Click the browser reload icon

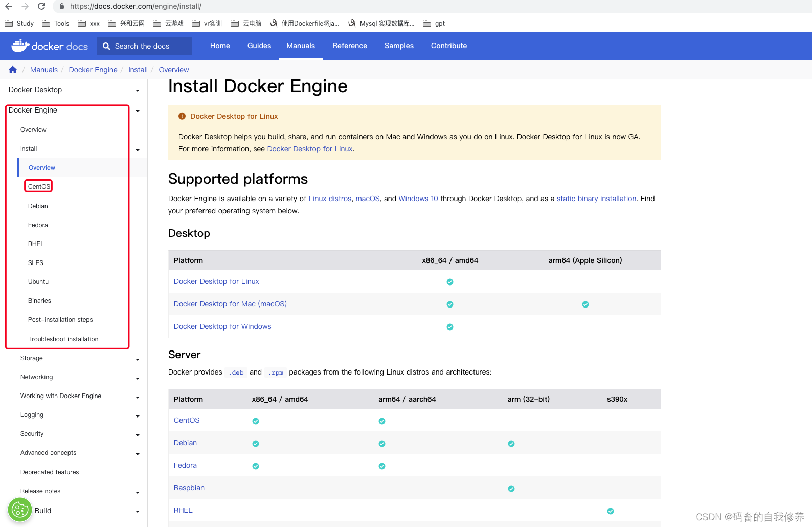[41, 6]
